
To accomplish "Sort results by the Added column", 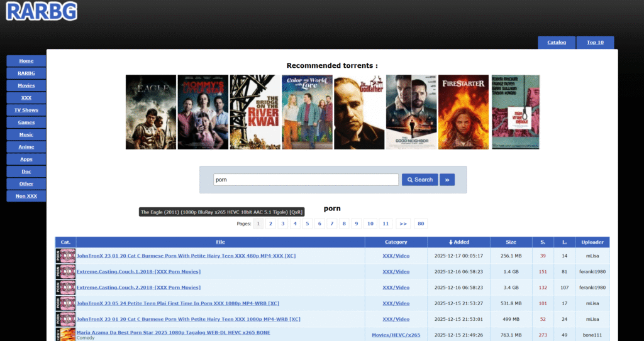I will (458, 242).
